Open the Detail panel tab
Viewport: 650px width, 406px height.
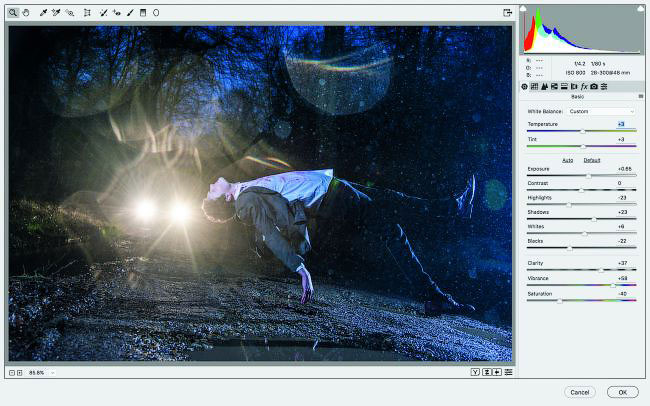click(x=544, y=86)
